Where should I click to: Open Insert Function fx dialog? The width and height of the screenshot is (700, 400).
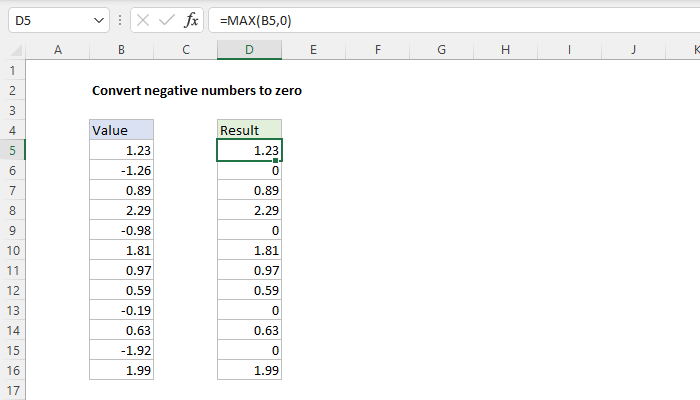tap(191, 20)
